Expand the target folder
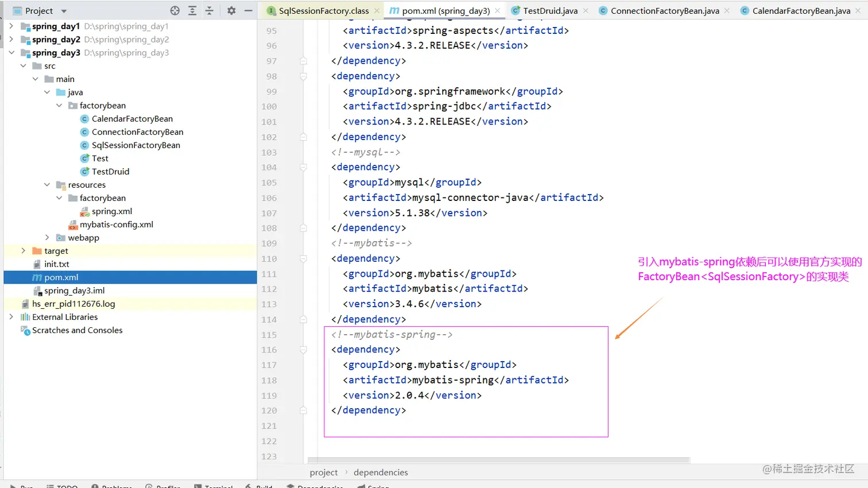868x488 pixels. 24,250
